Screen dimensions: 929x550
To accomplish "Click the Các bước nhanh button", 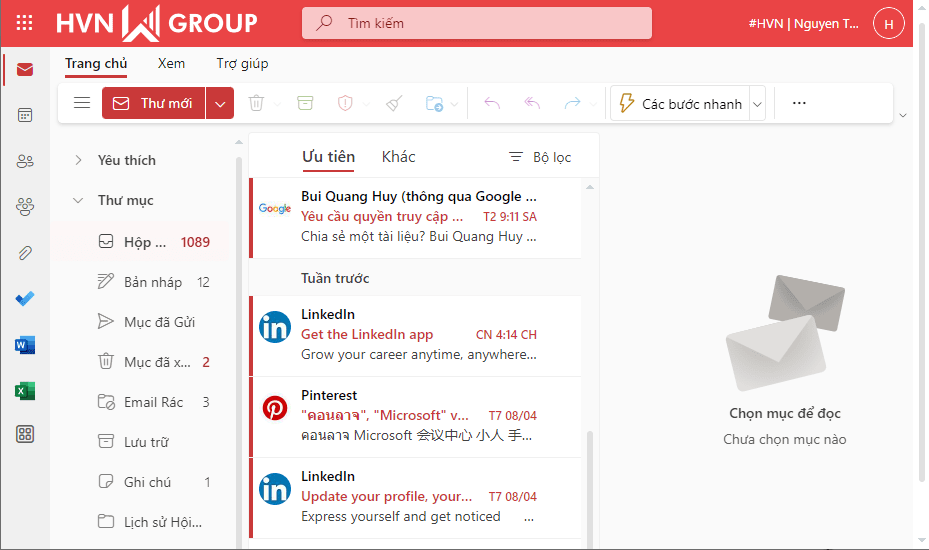I will tap(681, 104).
